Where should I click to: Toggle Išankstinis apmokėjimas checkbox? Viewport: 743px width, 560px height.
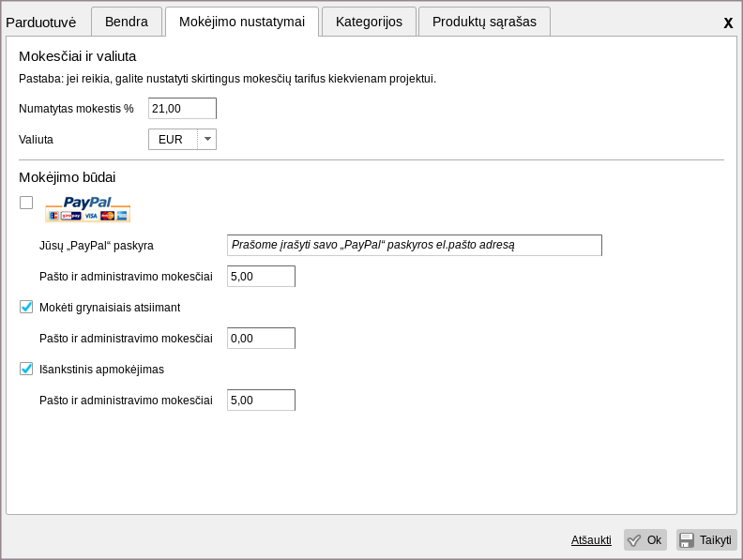pyautogui.click(x=26, y=369)
